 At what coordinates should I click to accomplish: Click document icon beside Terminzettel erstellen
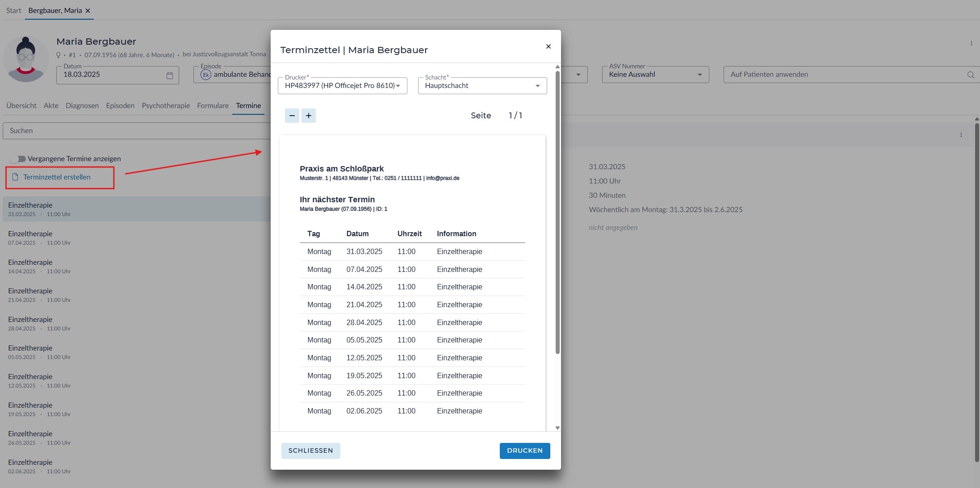(15, 177)
